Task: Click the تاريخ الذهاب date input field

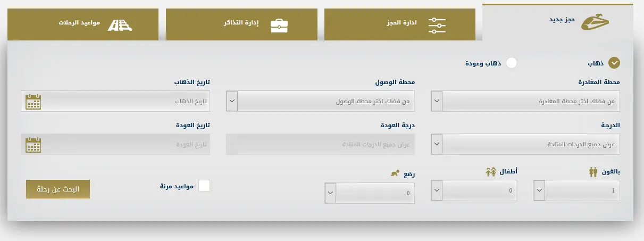Action: [x=115, y=101]
